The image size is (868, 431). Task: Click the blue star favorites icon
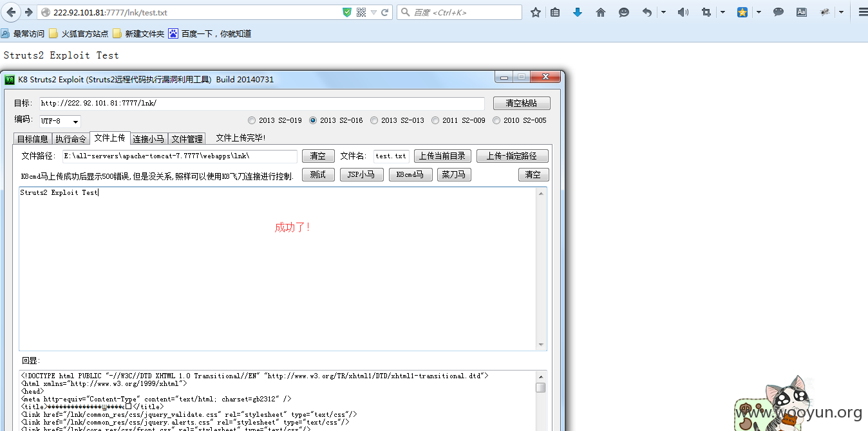[x=742, y=12]
